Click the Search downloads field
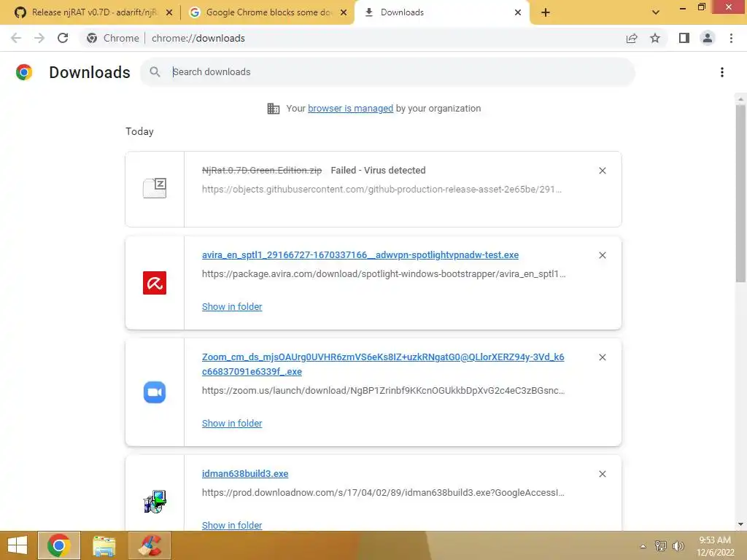The width and height of the screenshot is (747, 560). 387,72
